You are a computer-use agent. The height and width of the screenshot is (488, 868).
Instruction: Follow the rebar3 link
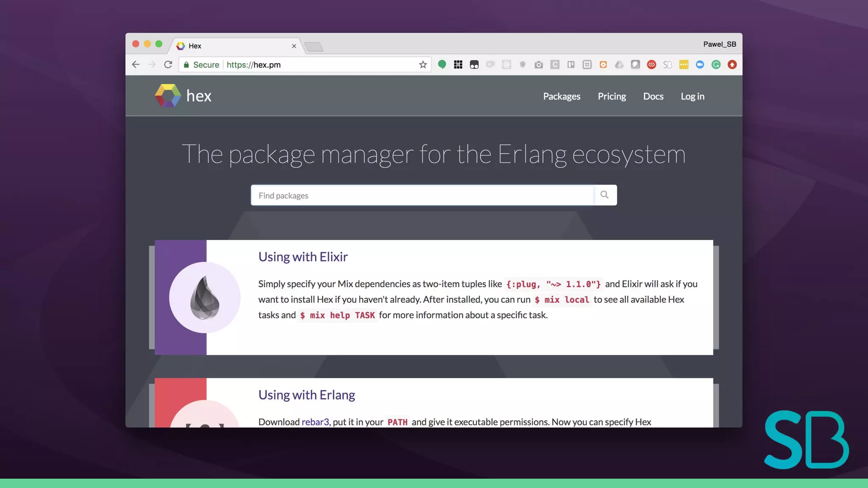pyautogui.click(x=315, y=422)
